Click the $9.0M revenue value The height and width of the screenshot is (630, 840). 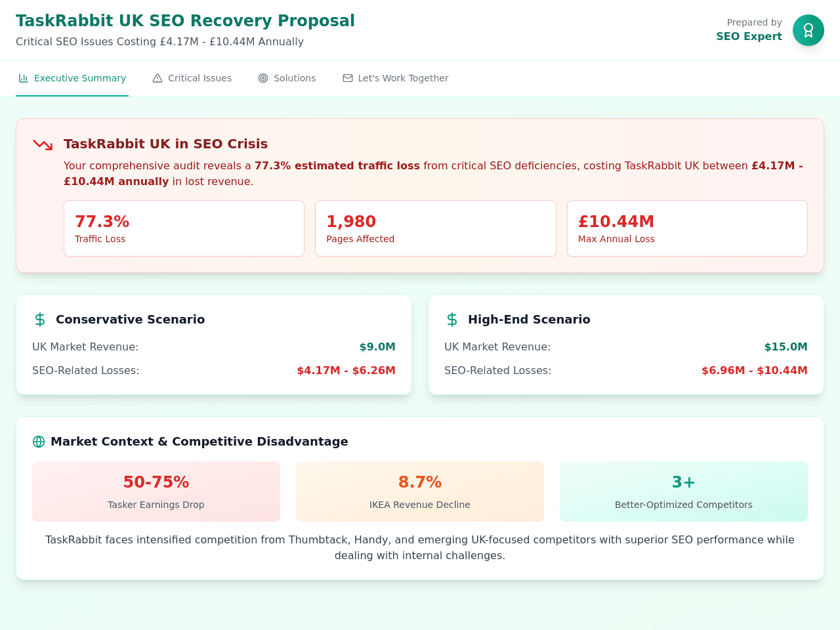click(x=377, y=347)
